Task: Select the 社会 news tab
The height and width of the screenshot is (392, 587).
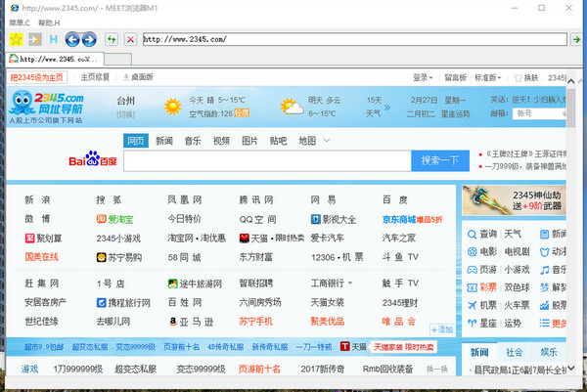Action: pyautogui.click(x=514, y=352)
